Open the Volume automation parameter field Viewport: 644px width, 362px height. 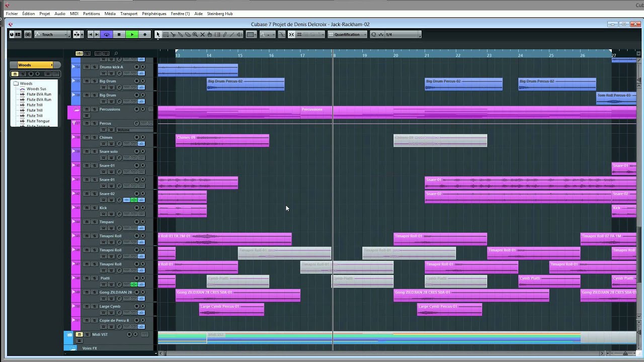point(134,130)
